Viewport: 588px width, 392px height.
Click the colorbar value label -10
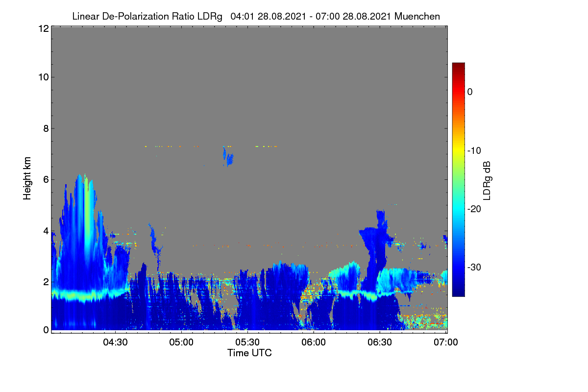(474, 150)
